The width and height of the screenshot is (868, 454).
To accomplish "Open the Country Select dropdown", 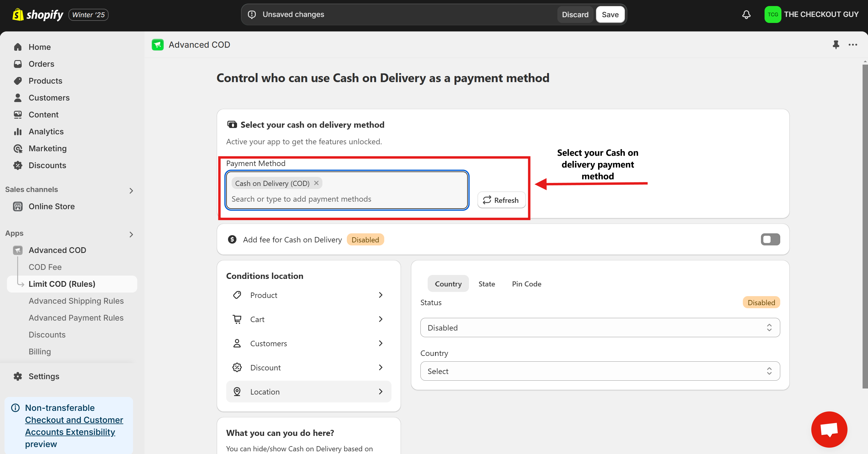I will click(600, 371).
